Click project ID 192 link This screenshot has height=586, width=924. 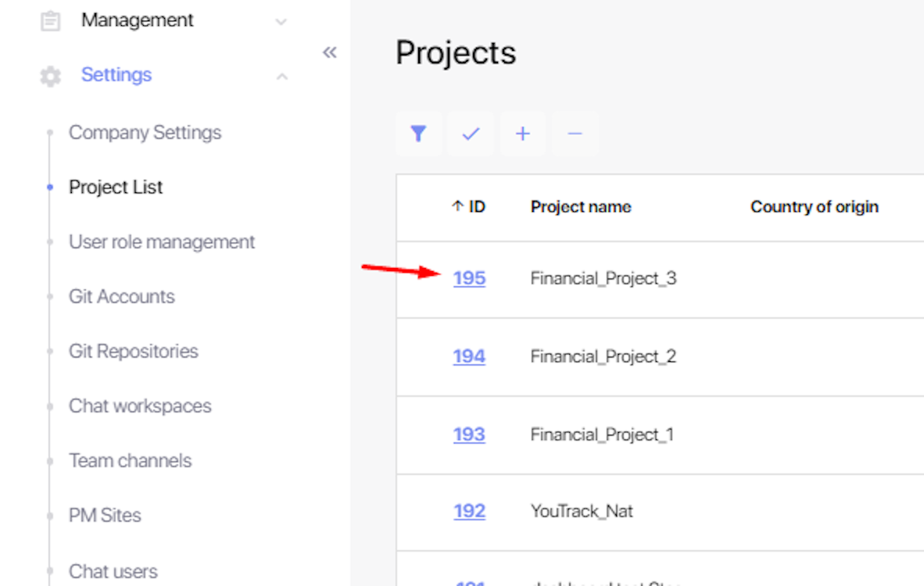pos(469,511)
